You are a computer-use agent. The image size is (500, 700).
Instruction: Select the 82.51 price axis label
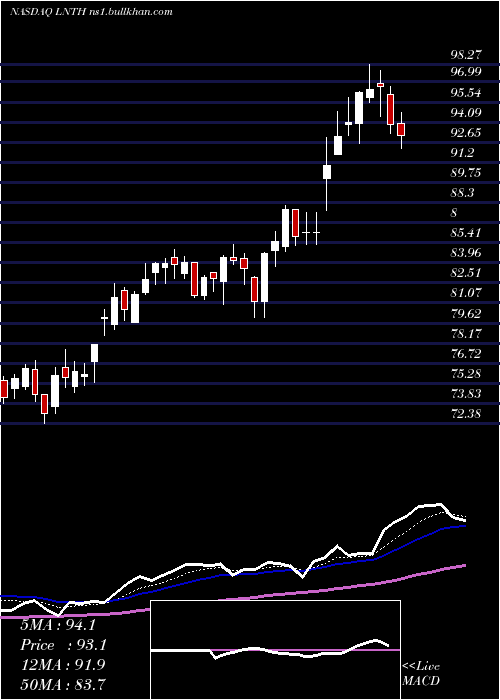coord(466,273)
